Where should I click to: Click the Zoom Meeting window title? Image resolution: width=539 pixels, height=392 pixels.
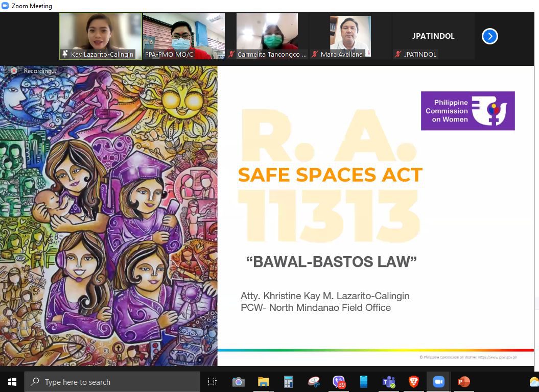click(32, 6)
